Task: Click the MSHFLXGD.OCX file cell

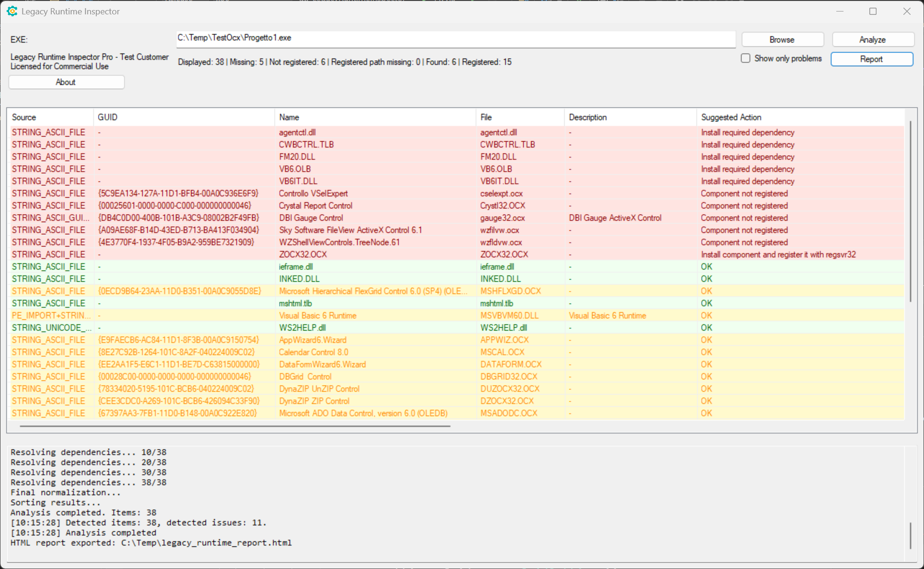Action: [x=510, y=291]
